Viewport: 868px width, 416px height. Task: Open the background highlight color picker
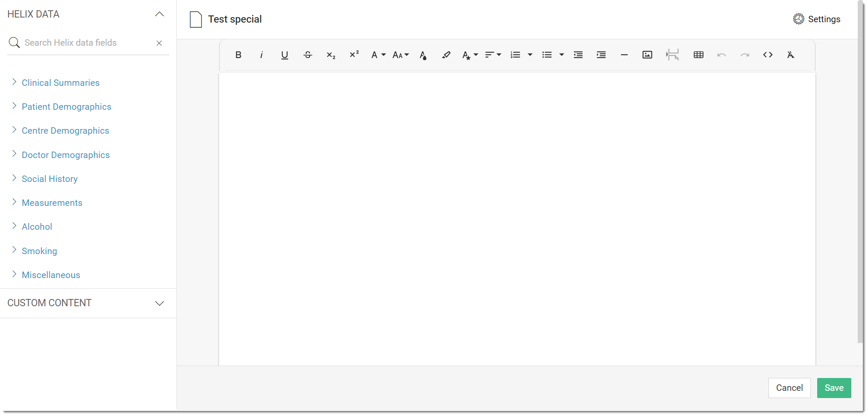446,55
